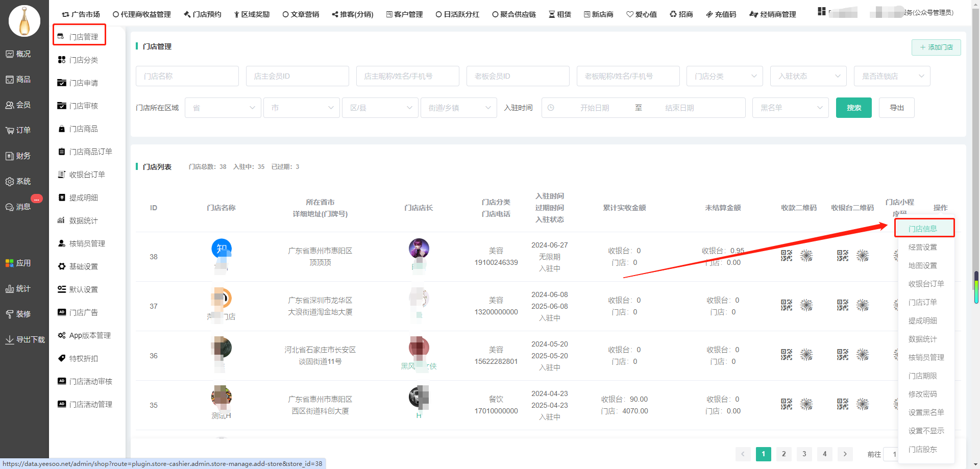
Task: Open the 入驻状态 status dropdown
Action: pyautogui.click(x=808, y=76)
